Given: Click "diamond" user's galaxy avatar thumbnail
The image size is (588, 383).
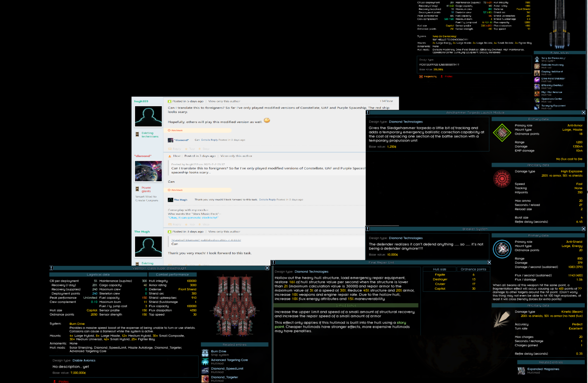Looking at the screenshot, I should 148,171.
